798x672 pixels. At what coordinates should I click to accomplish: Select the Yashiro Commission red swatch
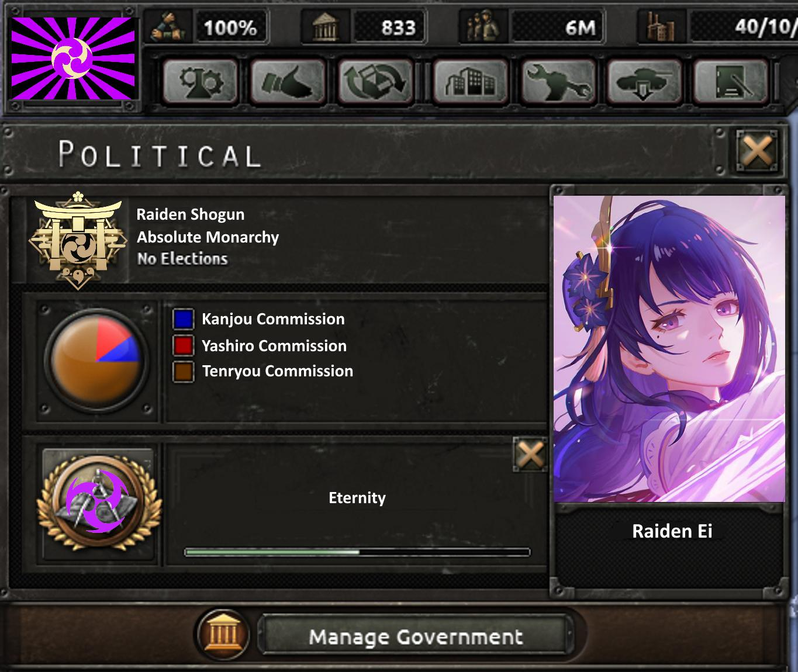[183, 345]
